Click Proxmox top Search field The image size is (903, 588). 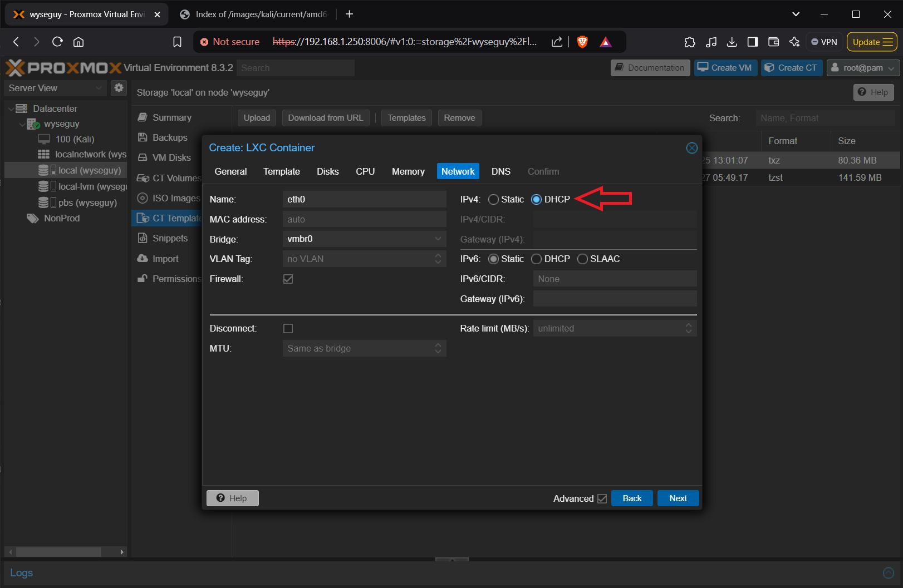tap(296, 68)
